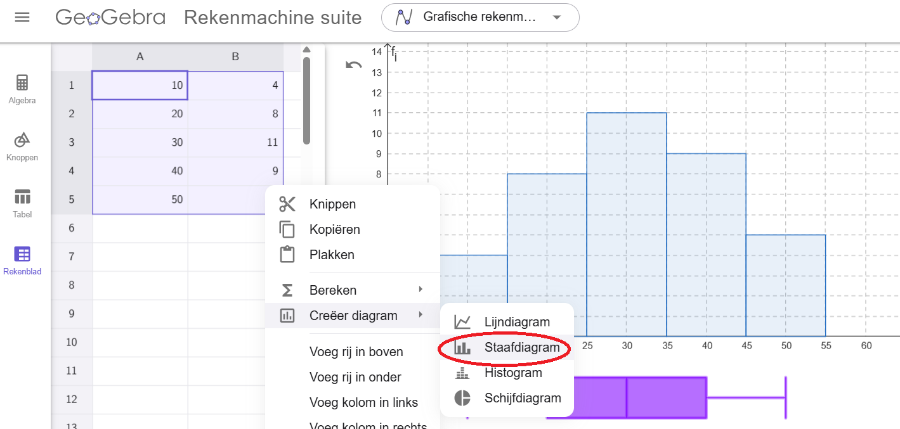This screenshot has width=900, height=429.
Task: Click the pie chart icon beside Schijfdiagram
Action: (462, 397)
